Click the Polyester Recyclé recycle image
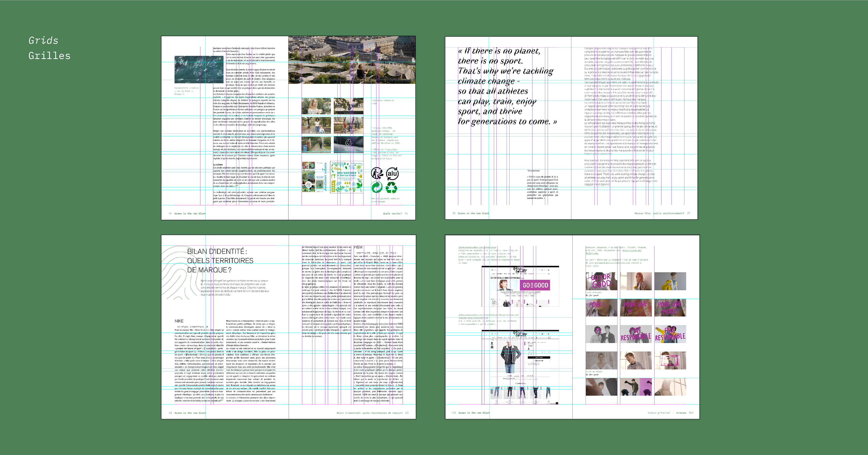The image size is (868, 455). [348, 145]
